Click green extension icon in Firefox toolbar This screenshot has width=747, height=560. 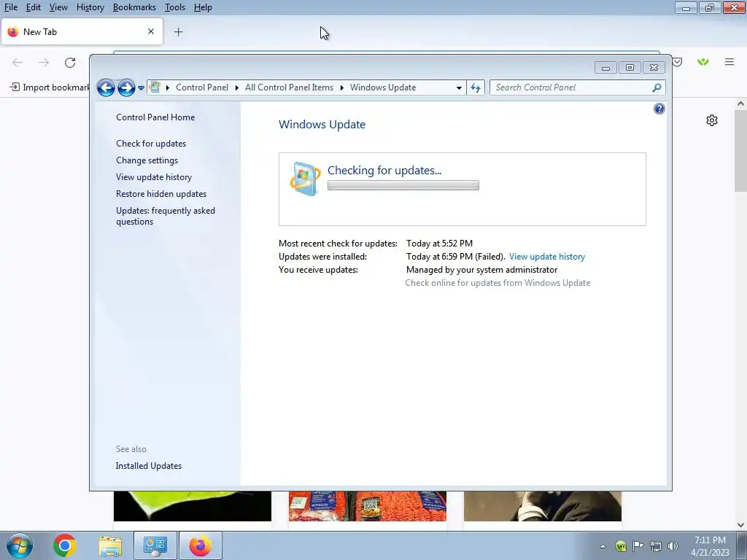click(703, 62)
